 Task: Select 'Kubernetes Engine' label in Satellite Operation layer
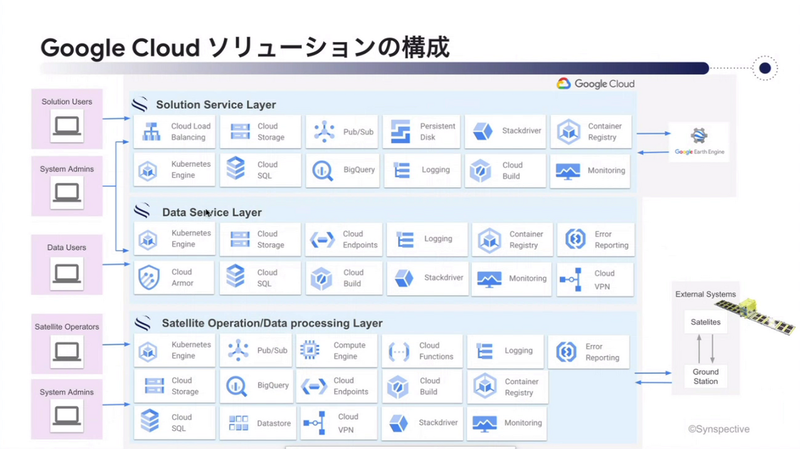pos(191,351)
